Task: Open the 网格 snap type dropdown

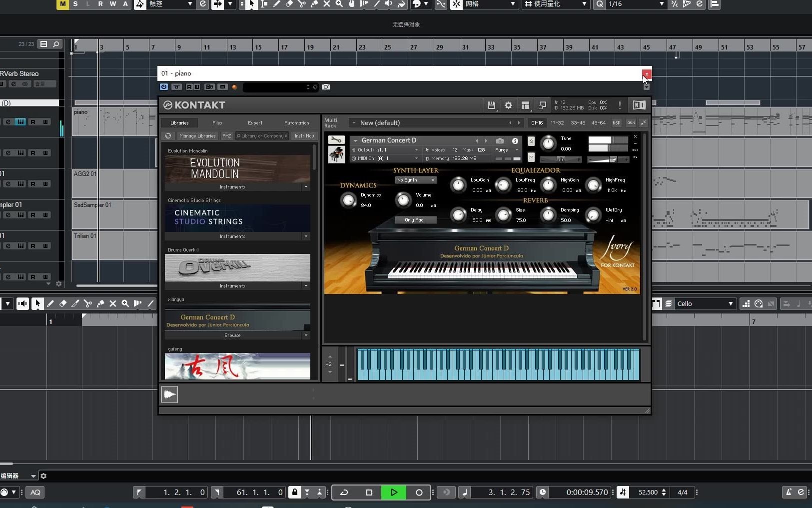Action: pyautogui.click(x=490, y=4)
